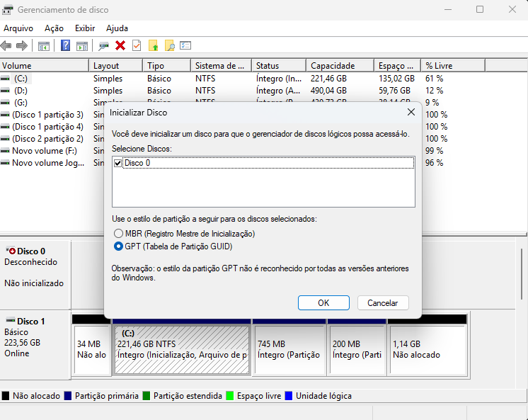Image resolution: width=528 pixels, height=420 pixels.
Task: Sort by Capacidade column header
Action: pyautogui.click(x=340, y=66)
